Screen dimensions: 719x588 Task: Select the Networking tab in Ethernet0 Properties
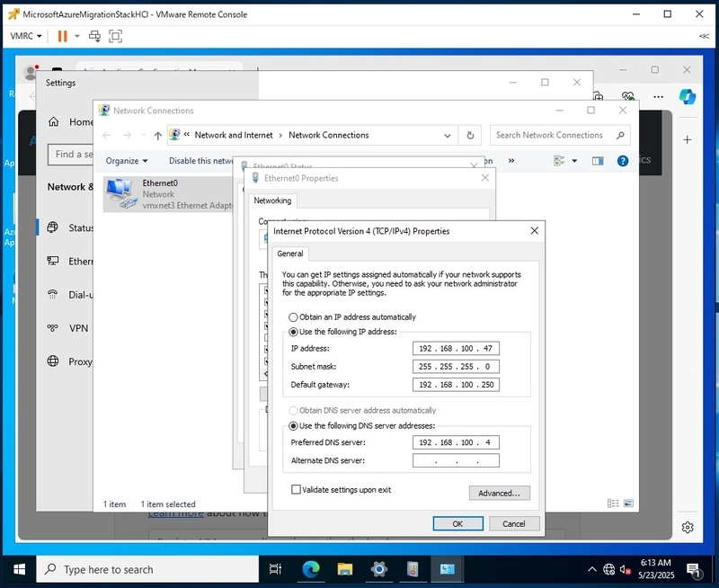click(x=272, y=200)
